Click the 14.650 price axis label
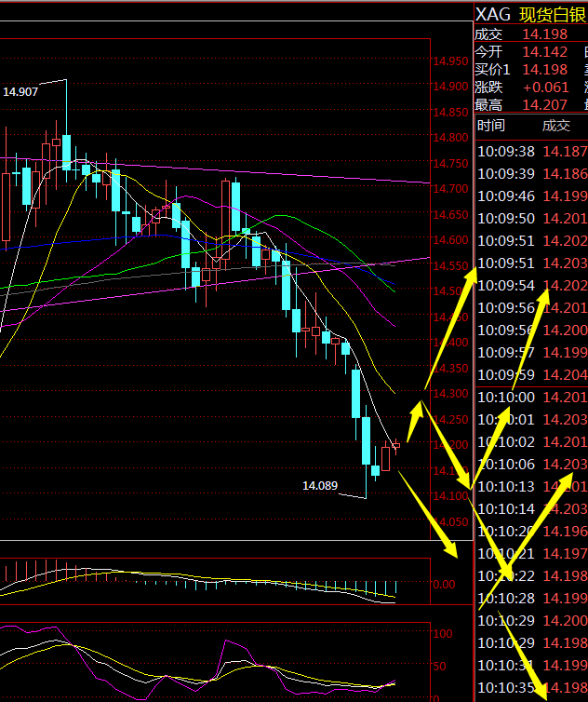Image resolution: width=588 pixels, height=702 pixels. click(x=450, y=215)
